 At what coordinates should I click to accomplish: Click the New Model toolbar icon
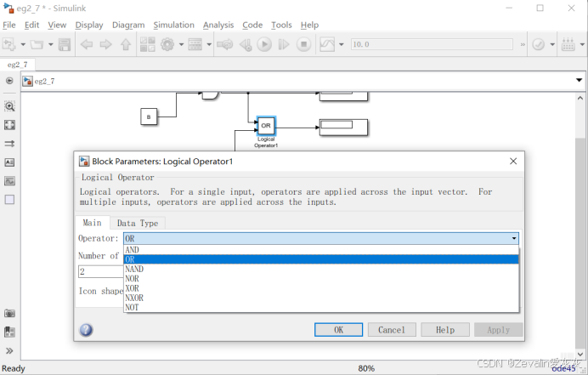point(9,44)
